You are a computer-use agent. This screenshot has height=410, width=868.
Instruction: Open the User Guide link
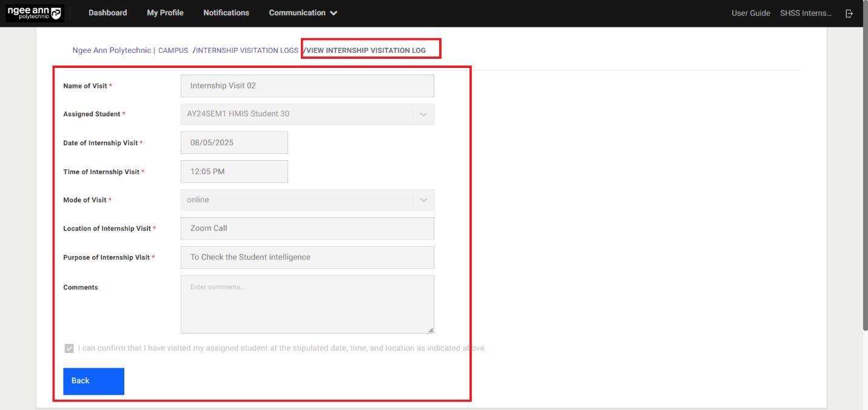click(x=750, y=13)
